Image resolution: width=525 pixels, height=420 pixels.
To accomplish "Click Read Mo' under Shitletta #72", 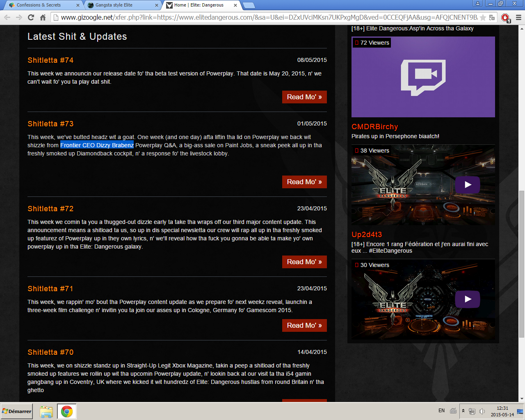I will click(x=304, y=262).
